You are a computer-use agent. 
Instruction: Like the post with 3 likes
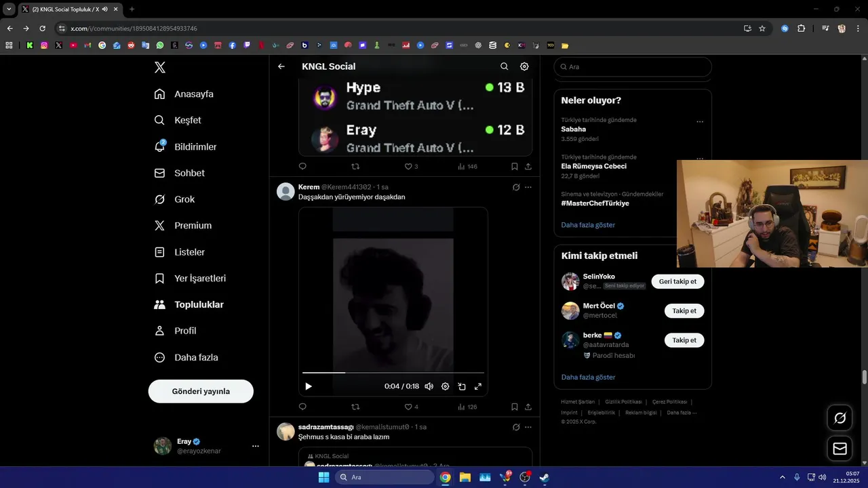(x=411, y=166)
